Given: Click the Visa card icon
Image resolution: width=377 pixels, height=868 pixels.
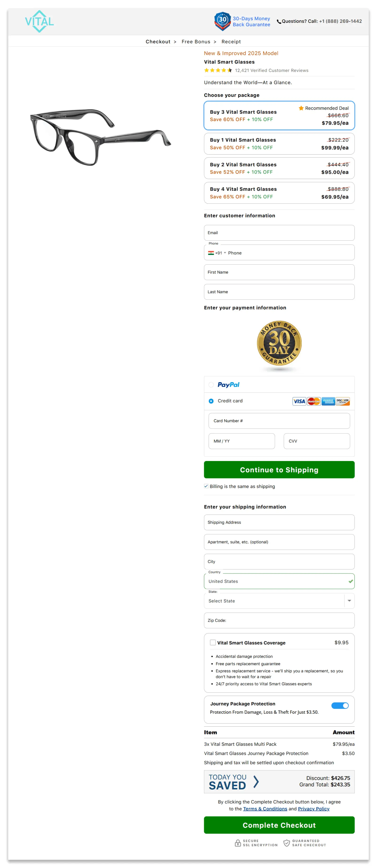Looking at the screenshot, I should [x=299, y=401].
